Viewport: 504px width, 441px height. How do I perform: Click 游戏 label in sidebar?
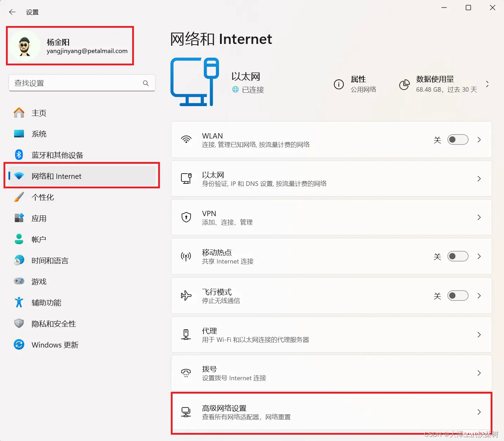tap(39, 281)
